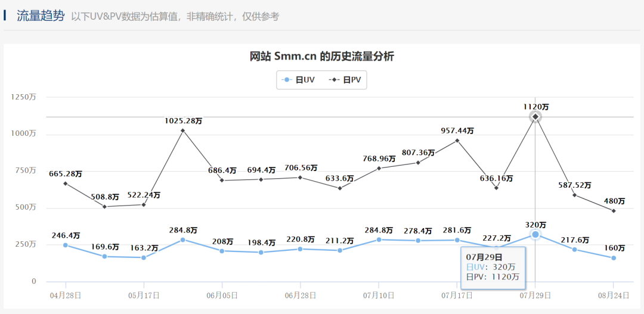Click the 480万 PV value label
This screenshot has height=314, width=644.
pos(614,201)
